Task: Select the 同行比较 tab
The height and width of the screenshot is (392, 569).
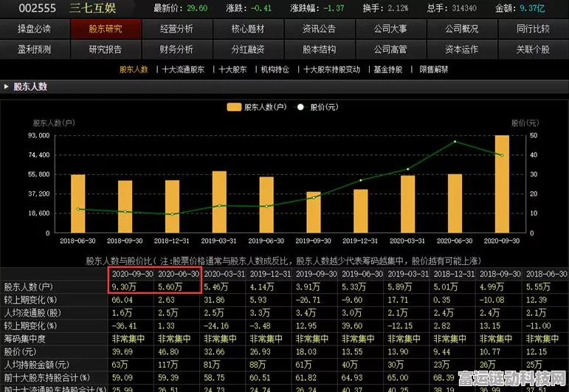Action: click(533, 29)
